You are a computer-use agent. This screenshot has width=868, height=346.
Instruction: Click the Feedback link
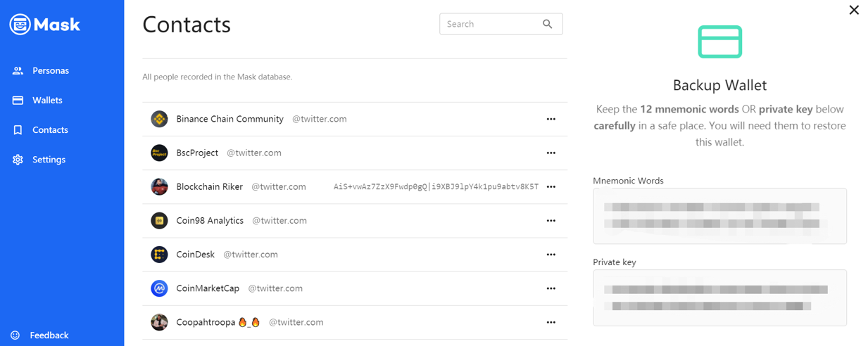click(x=49, y=335)
